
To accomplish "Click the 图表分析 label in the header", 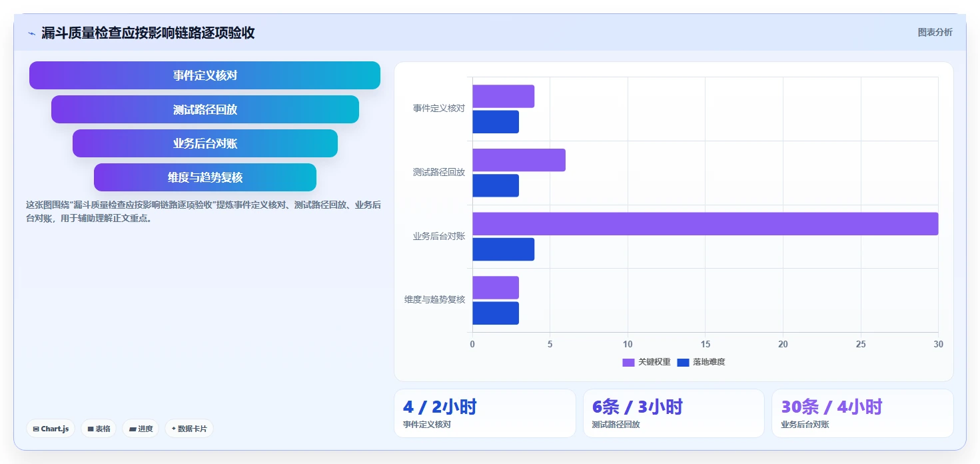I will [x=935, y=32].
